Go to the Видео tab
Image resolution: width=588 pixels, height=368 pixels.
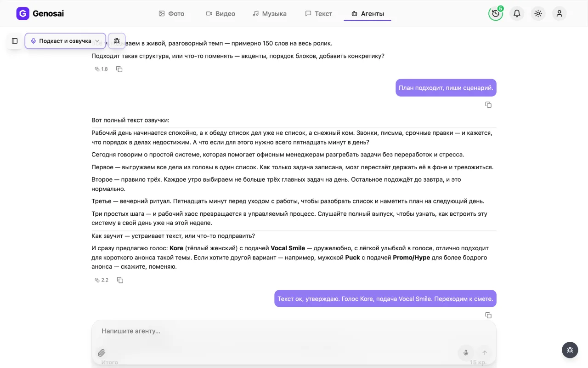click(x=220, y=13)
